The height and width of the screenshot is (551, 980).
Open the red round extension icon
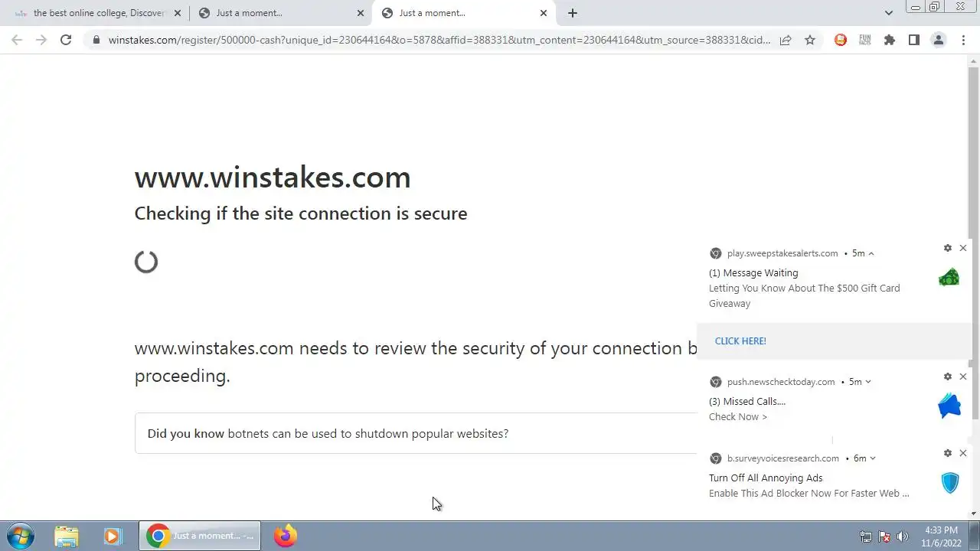tap(841, 40)
